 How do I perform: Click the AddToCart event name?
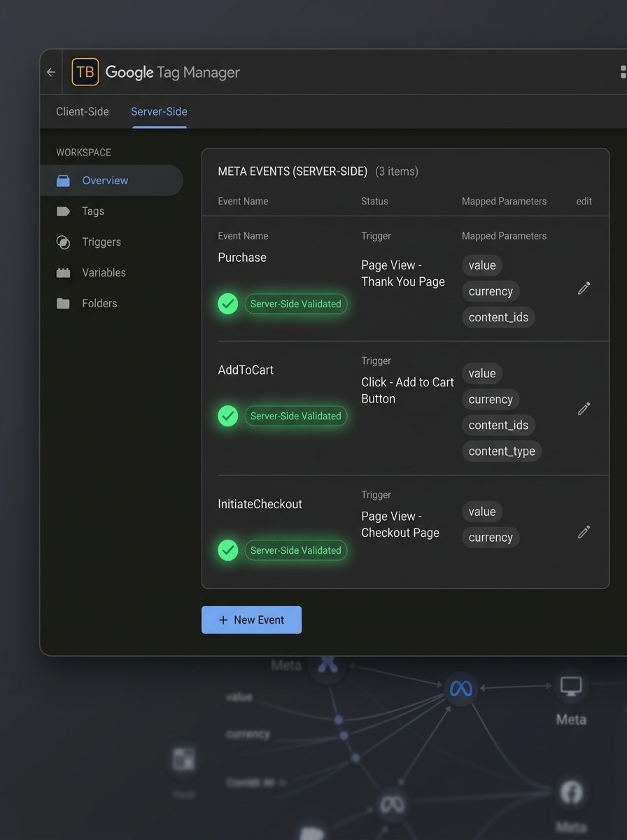tap(246, 370)
